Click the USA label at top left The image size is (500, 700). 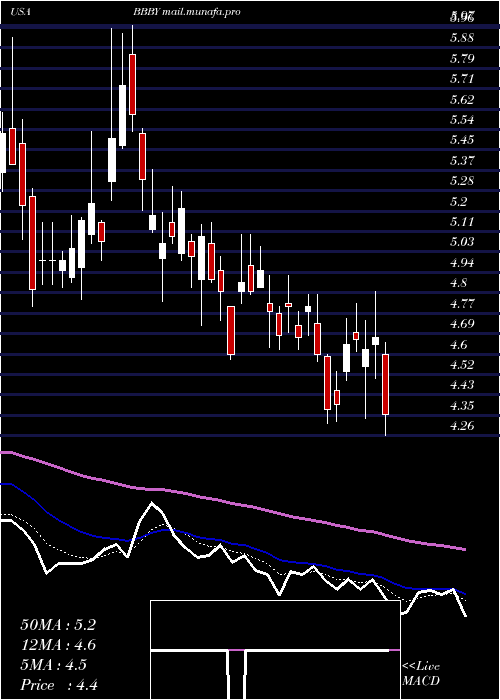(21, 12)
